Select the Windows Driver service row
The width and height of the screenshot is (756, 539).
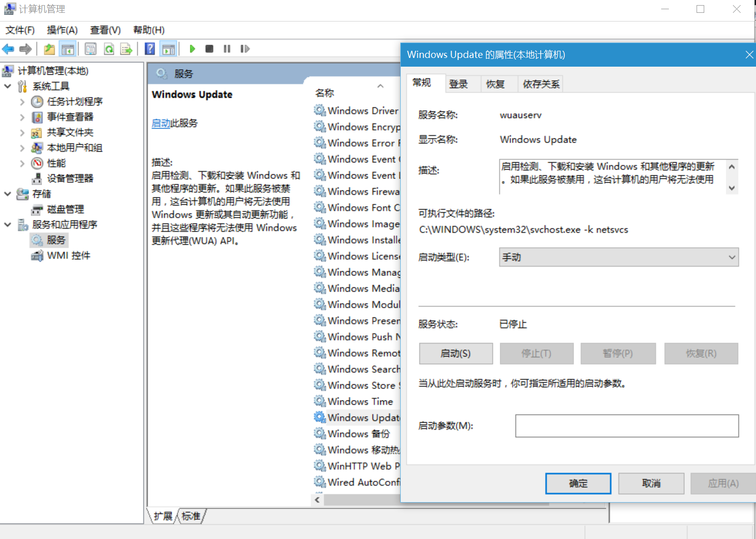(357, 111)
